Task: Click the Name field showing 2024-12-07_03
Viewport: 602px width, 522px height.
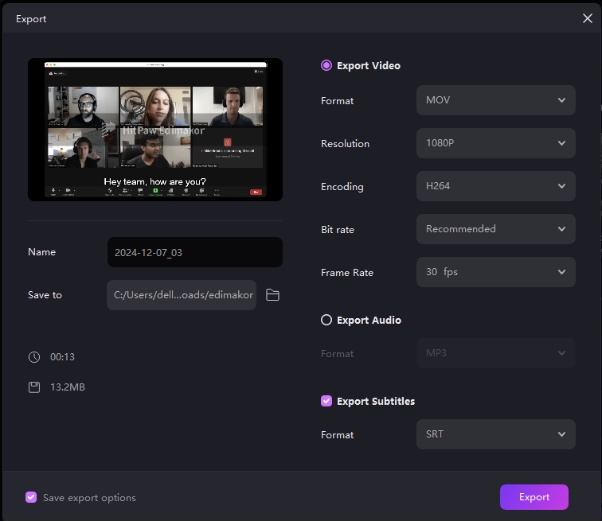Action: tap(194, 253)
